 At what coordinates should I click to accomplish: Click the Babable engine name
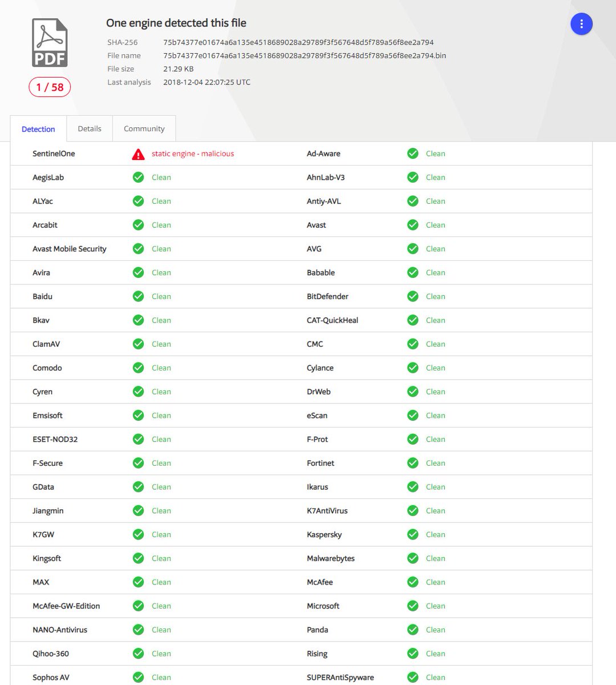pos(321,273)
